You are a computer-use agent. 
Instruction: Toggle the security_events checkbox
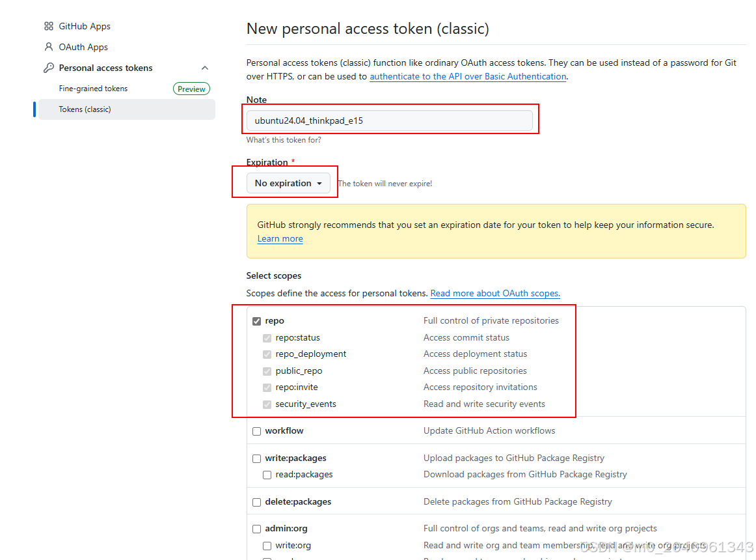(x=267, y=404)
